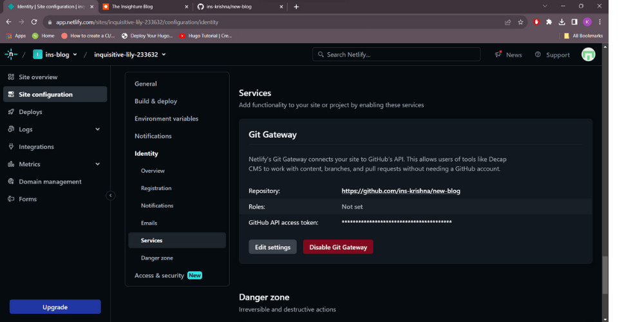Open a new browser tab
The width and height of the screenshot is (644, 322).
[x=296, y=7]
